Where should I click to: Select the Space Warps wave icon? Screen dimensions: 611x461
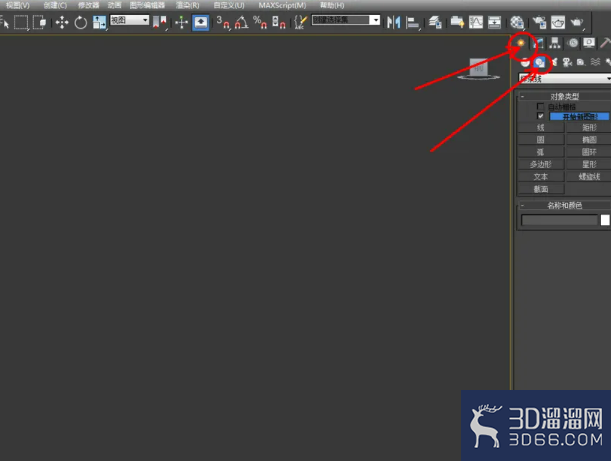595,62
